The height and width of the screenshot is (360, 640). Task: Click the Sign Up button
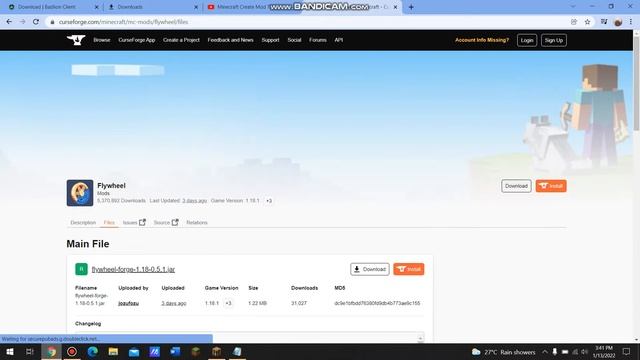click(x=554, y=40)
